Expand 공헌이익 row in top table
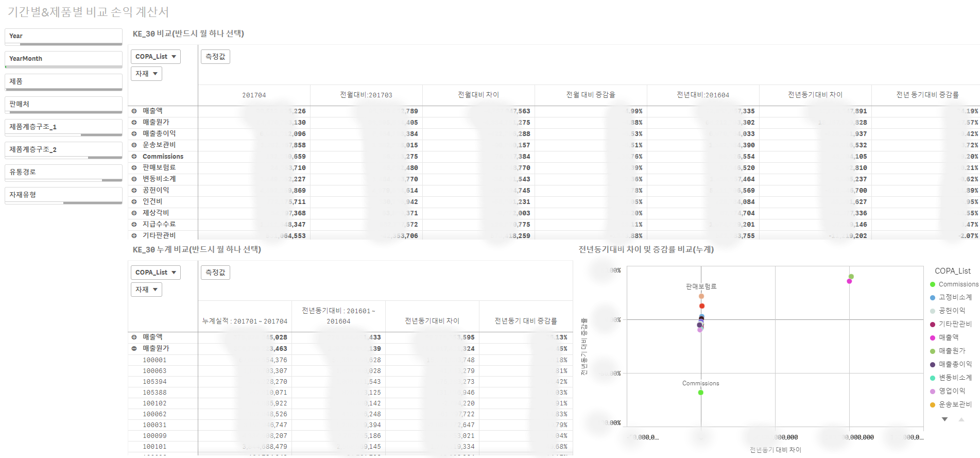Screen dimensions: 980x458 click(134, 191)
